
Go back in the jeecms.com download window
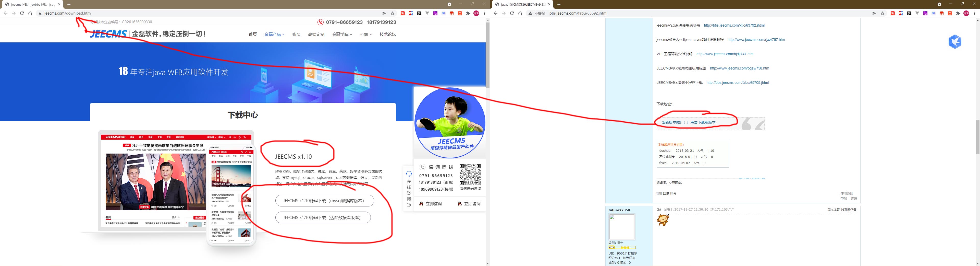pyautogui.click(x=6, y=13)
